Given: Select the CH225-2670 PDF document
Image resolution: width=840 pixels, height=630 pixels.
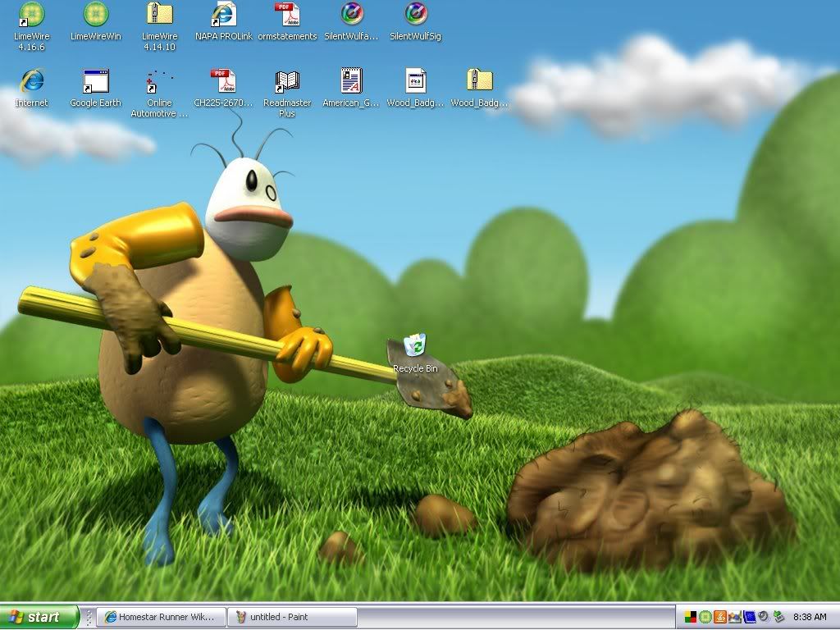Looking at the screenshot, I should point(223,81).
